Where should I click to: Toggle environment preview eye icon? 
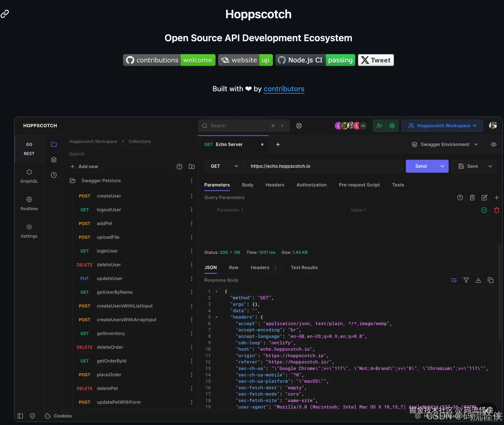494,145
